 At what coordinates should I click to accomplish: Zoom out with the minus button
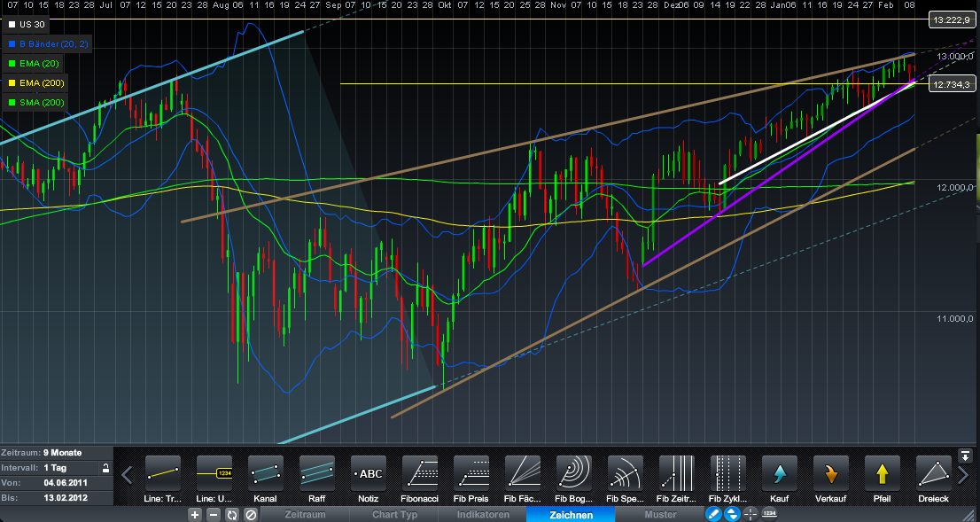[x=214, y=515]
